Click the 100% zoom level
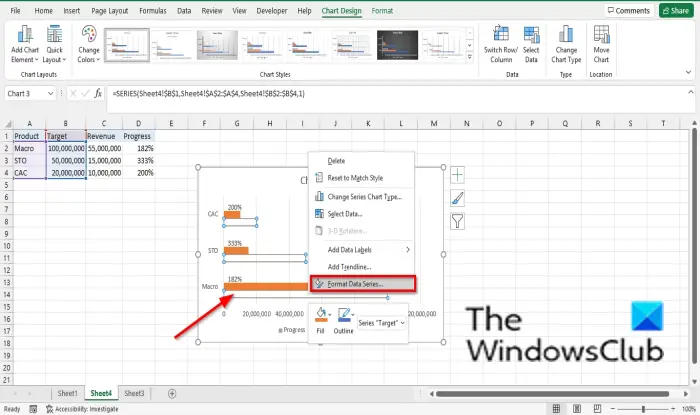The image size is (700, 415). click(689, 409)
